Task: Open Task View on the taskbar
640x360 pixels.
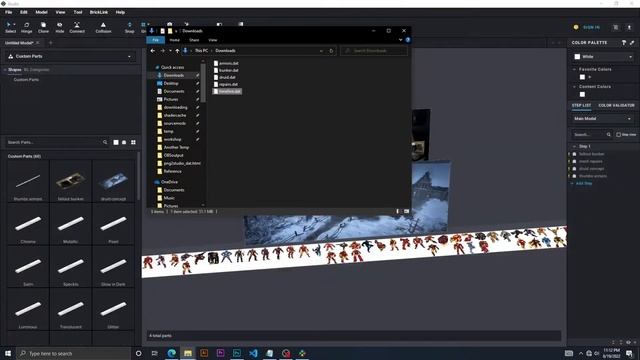Action: pyautogui.click(x=154, y=353)
